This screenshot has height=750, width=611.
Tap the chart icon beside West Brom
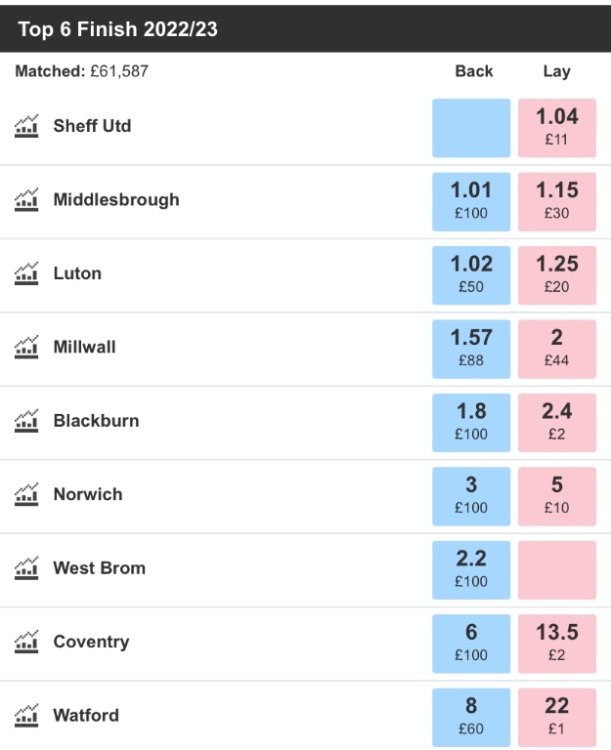point(27,569)
